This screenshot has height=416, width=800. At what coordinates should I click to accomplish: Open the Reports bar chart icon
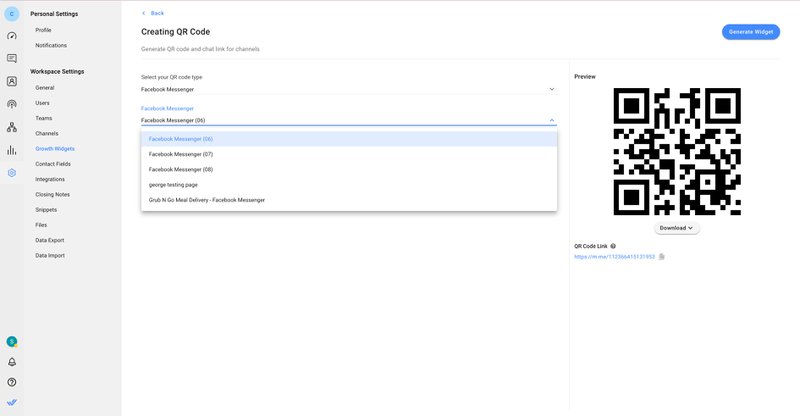[12, 150]
